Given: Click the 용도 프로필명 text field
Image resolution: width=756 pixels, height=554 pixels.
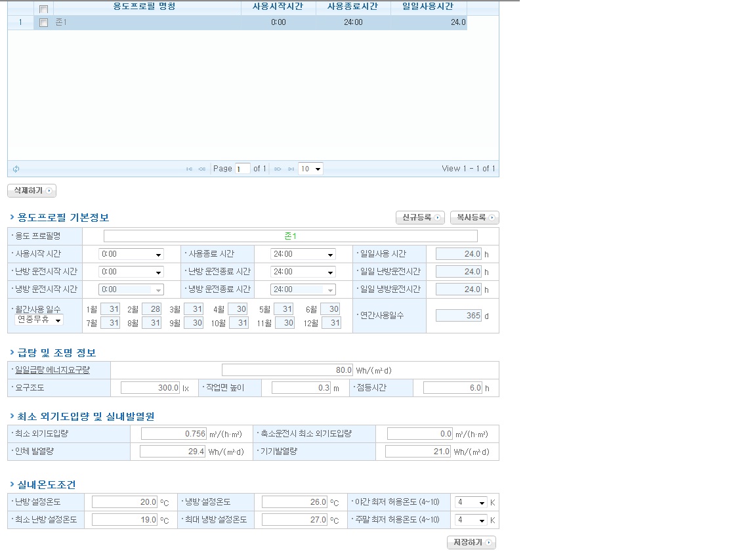Looking at the screenshot, I should (290, 236).
